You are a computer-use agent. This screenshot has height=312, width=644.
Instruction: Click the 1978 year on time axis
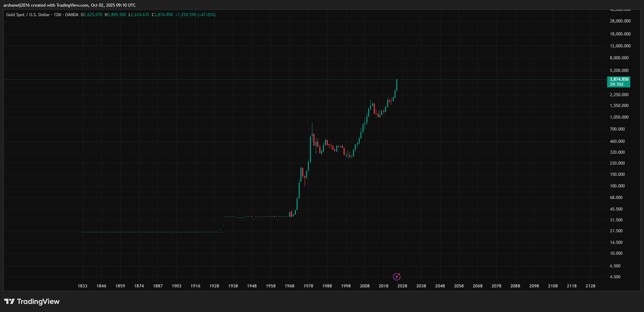[308, 287]
